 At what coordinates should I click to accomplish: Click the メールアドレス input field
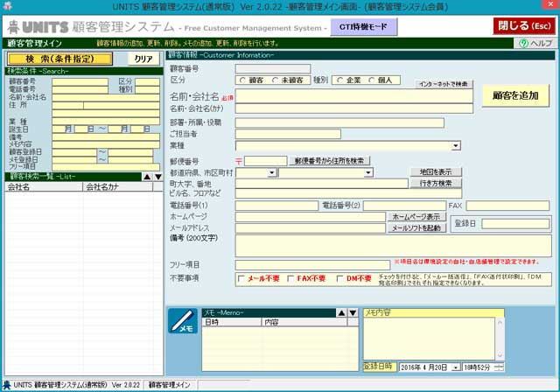click(x=311, y=228)
